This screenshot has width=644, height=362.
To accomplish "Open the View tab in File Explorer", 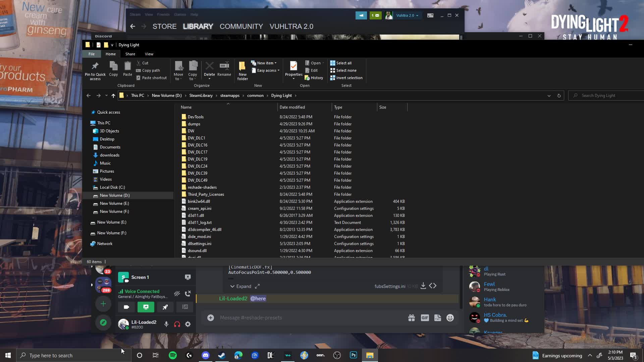I will click(x=149, y=54).
